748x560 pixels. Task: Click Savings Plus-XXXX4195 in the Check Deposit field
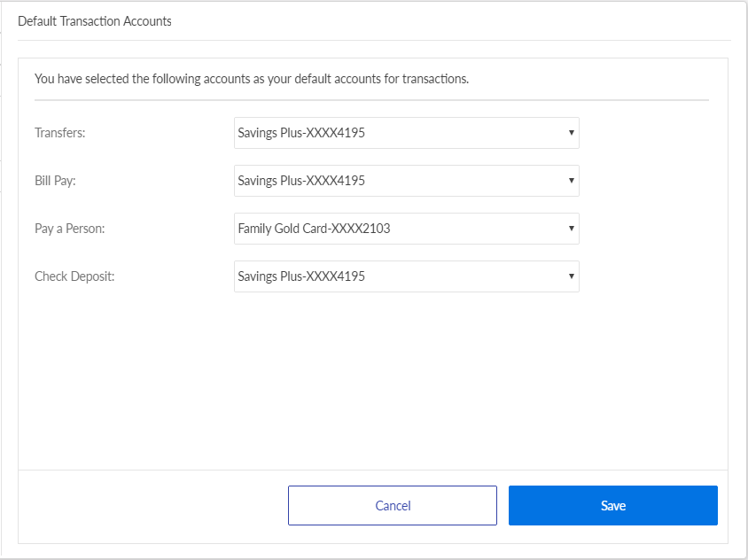coord(301,276)
